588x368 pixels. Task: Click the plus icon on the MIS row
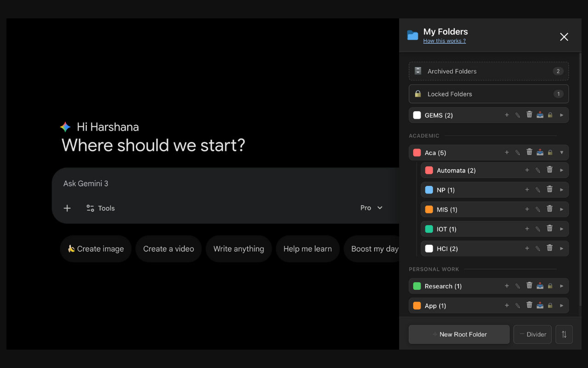click(527, 209)
